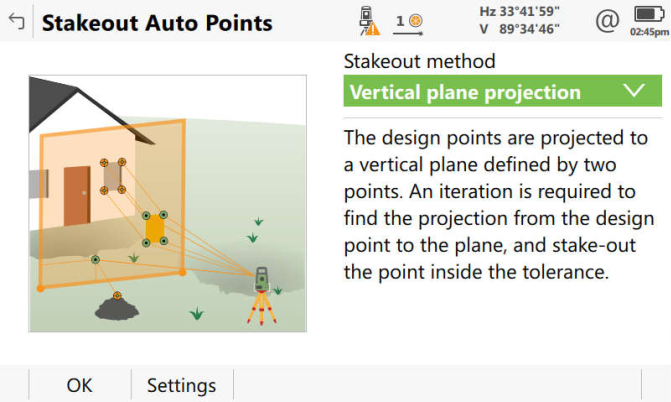Click the yellow highlighted window on the plane

click(x=155, y=229)
